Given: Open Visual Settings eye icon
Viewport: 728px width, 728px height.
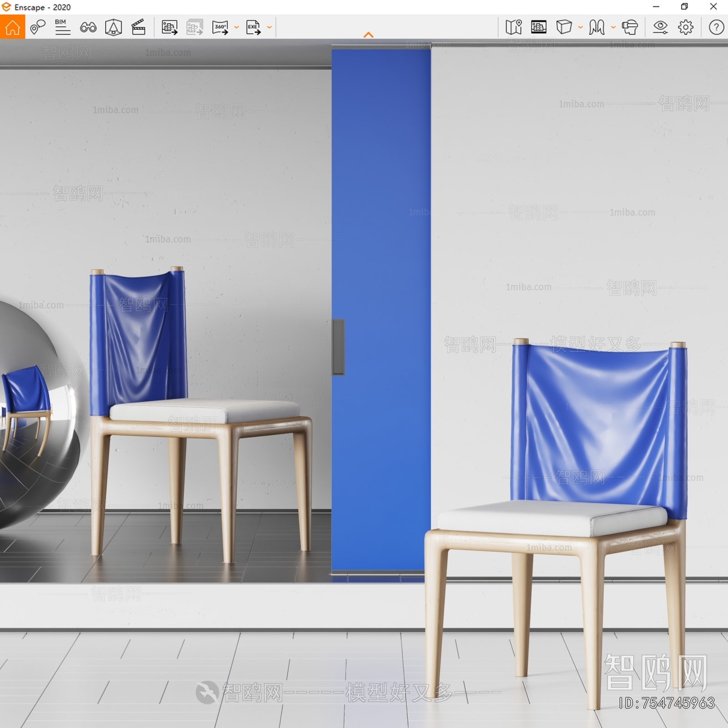Looking at the screenshot, I should (x=660, y=27).
